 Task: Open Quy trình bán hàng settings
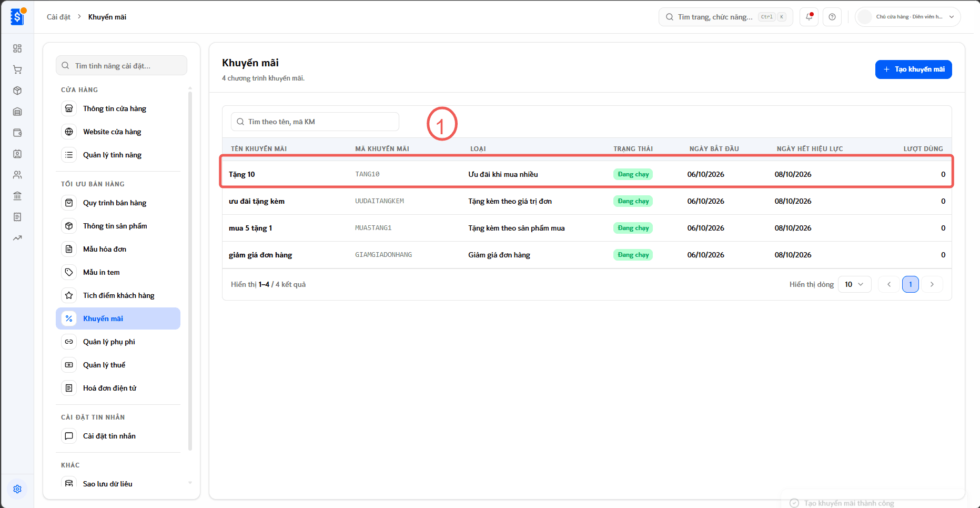tap(118, 203)
